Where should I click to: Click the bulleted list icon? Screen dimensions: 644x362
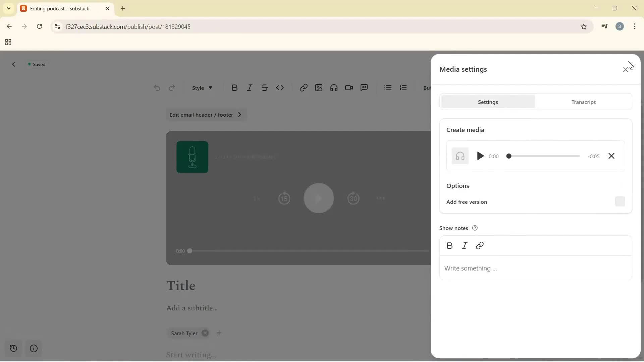(x=388, y=87)
